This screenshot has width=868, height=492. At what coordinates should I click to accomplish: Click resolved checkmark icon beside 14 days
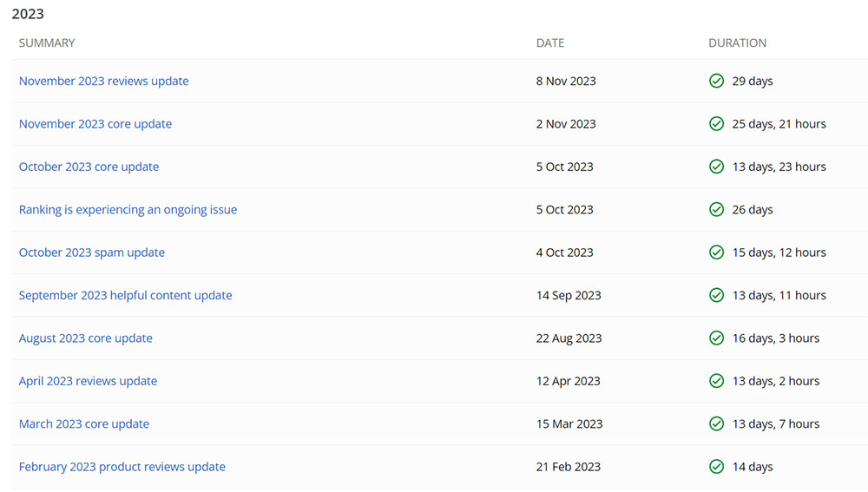pos(716,467)
